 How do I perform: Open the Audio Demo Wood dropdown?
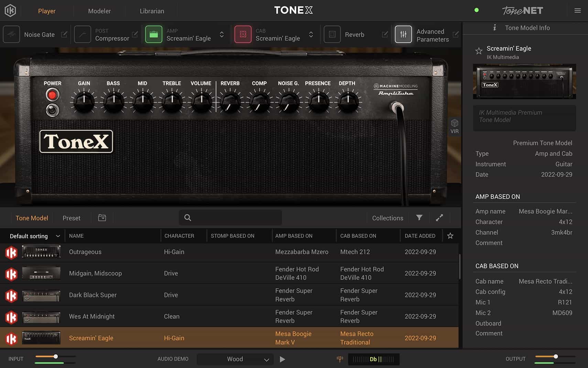point(235,359)
